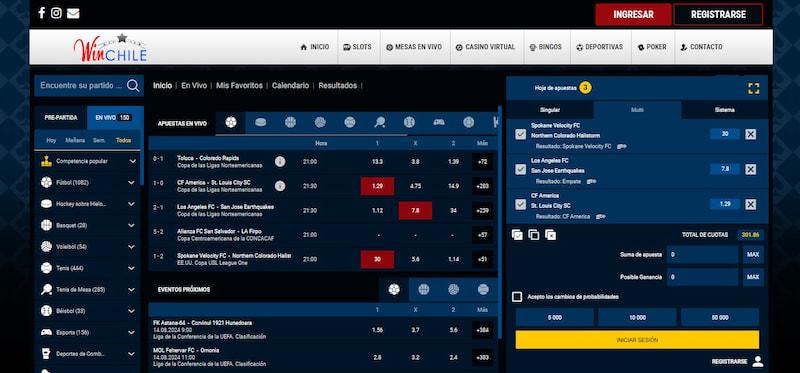
Task: Set stake with 5 000 quick button
Action: point(555,317)
